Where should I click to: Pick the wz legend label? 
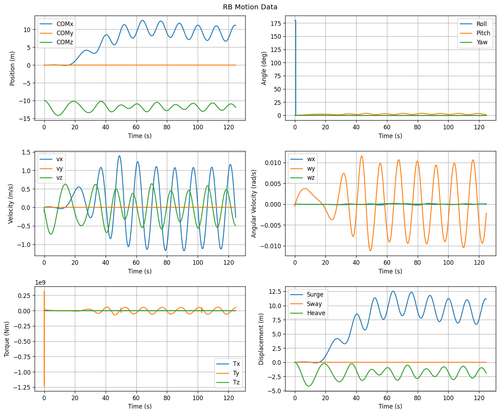coord(311,178)
